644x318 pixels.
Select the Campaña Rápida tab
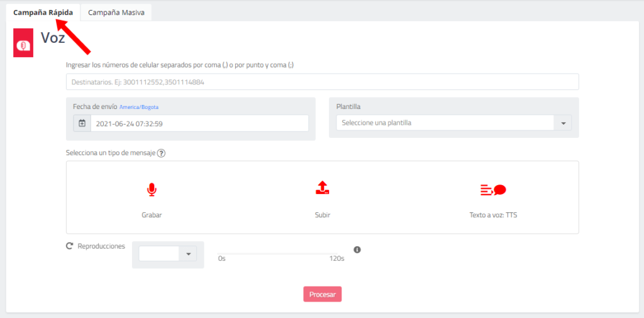pyautogui.click(x=43, y=13)
